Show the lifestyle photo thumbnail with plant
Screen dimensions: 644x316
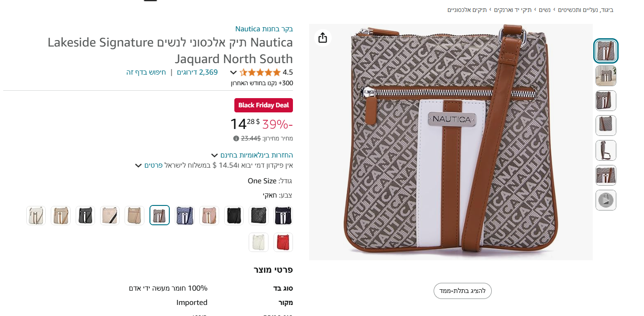coord(605,76)
